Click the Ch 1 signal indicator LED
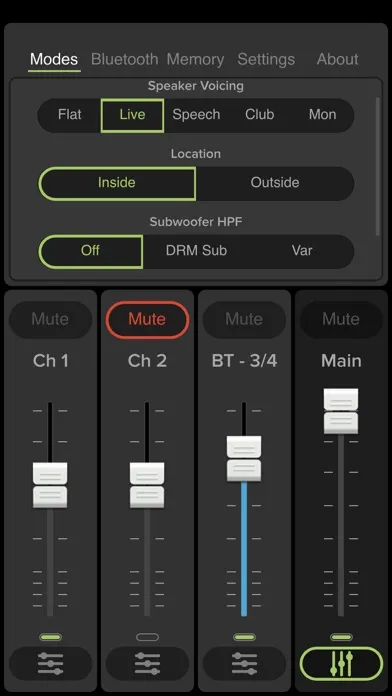 [50, 637]
